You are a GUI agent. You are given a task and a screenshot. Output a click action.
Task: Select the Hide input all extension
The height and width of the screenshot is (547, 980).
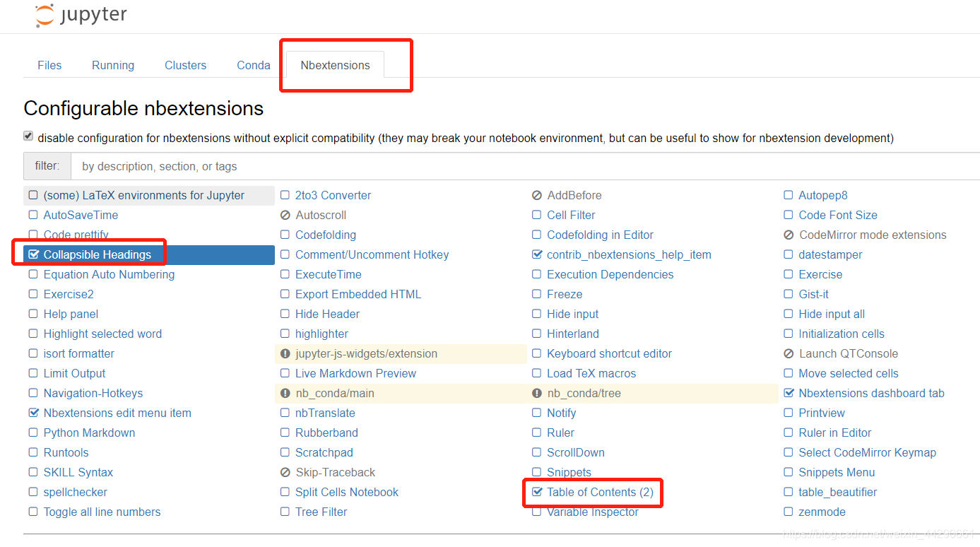pyautogui.click(x=831, y=314)
